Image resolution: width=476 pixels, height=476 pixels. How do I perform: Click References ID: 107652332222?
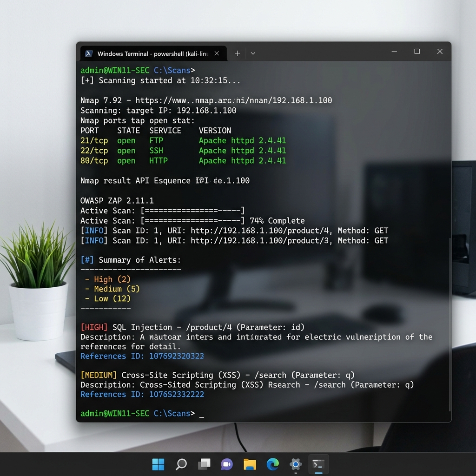pyautogui.click(x=142, y=394)
